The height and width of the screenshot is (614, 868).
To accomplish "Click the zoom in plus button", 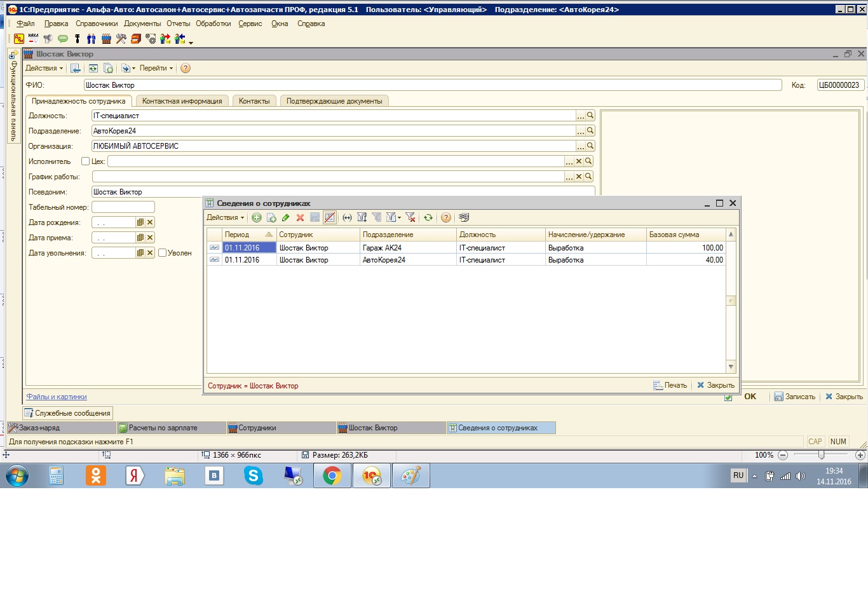I will tap(860, 455).
